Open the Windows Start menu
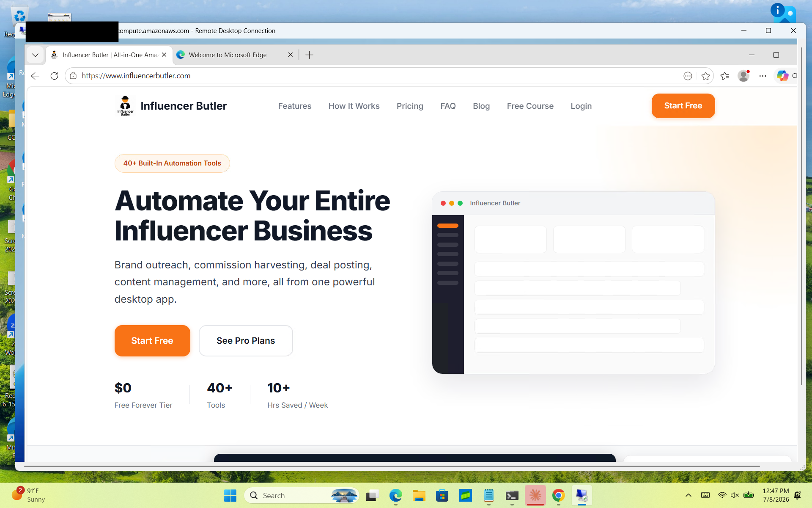812x508 pixels. pyautogui.click(x=230, y=495)
